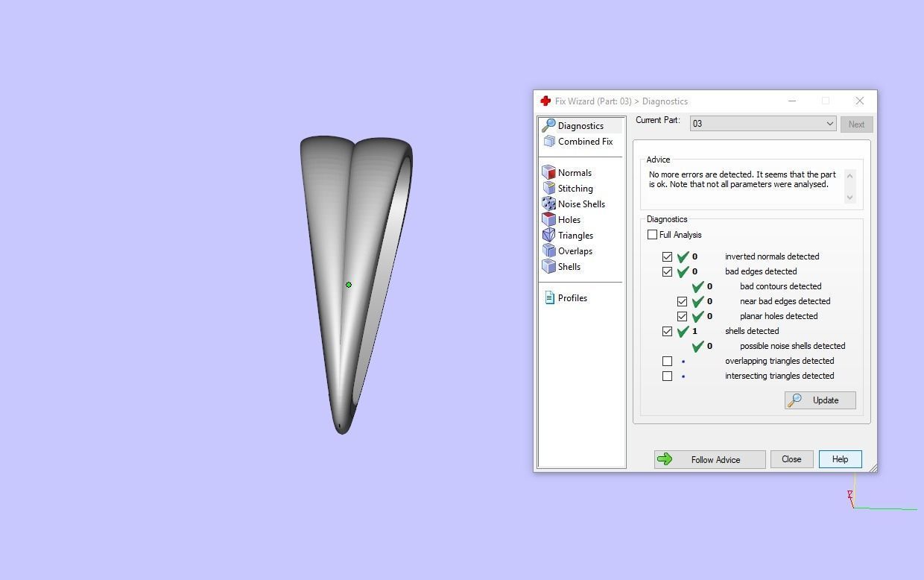This screenshot has height=580, width=924.
Task: Click the Shells icon
Action: pyautogui.click(x=549, y=266)
